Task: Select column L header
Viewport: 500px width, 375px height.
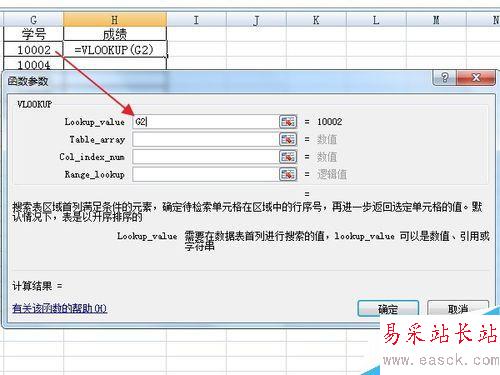Action: pos(376,20)
